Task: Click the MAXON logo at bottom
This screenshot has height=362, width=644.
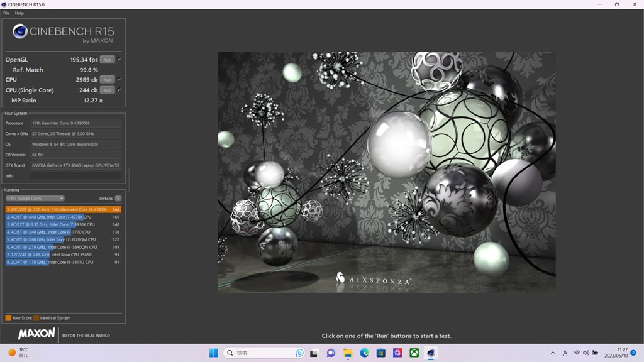Action: (36, 334)
